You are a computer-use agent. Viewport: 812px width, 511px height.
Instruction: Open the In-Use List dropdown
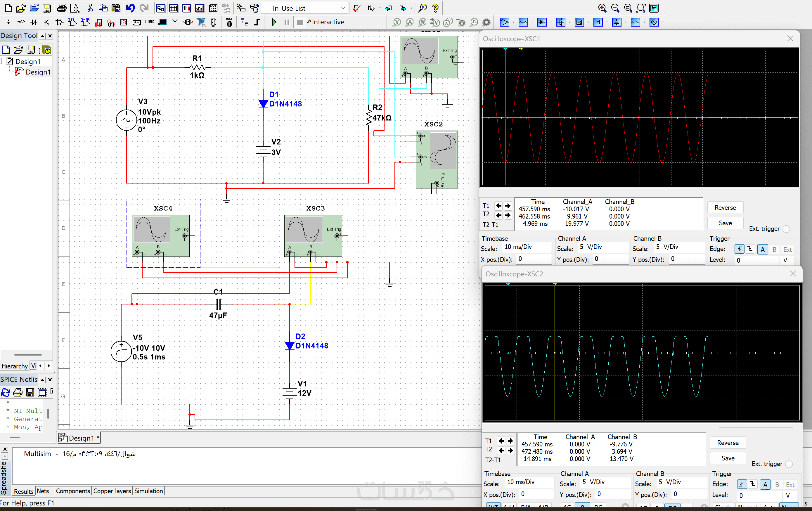point(343,8)
